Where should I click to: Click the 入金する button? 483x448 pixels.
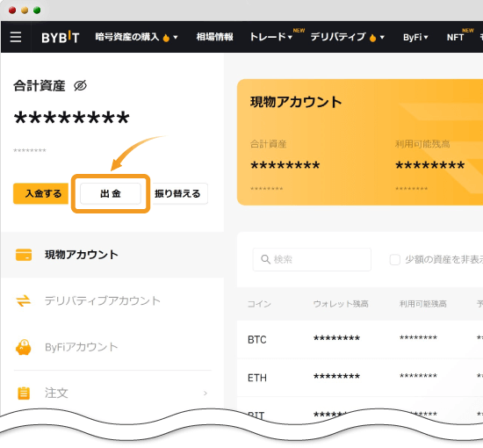point(40,193)
